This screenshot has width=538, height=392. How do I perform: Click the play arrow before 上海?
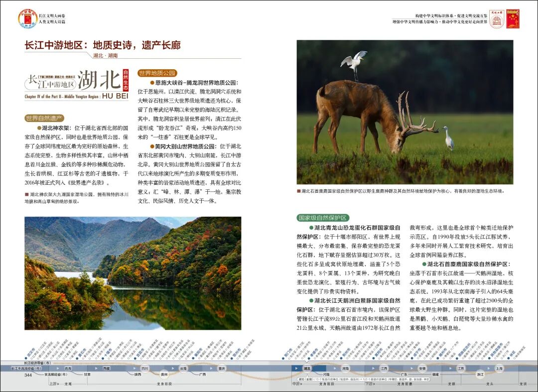pyautogui.click(x=489, y=368)
